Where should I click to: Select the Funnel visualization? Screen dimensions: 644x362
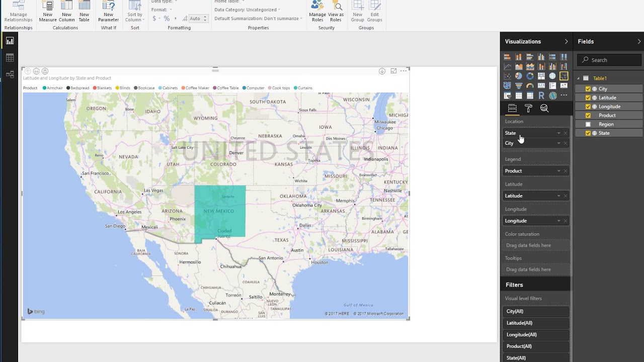(x=519, y=85)
